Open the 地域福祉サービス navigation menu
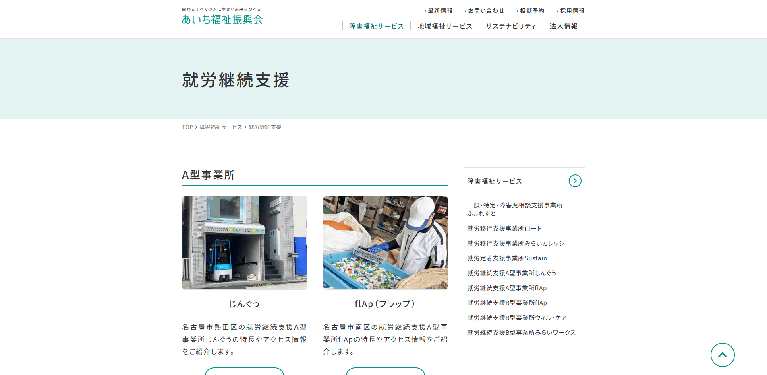767x375 pixels. [445, 26]
